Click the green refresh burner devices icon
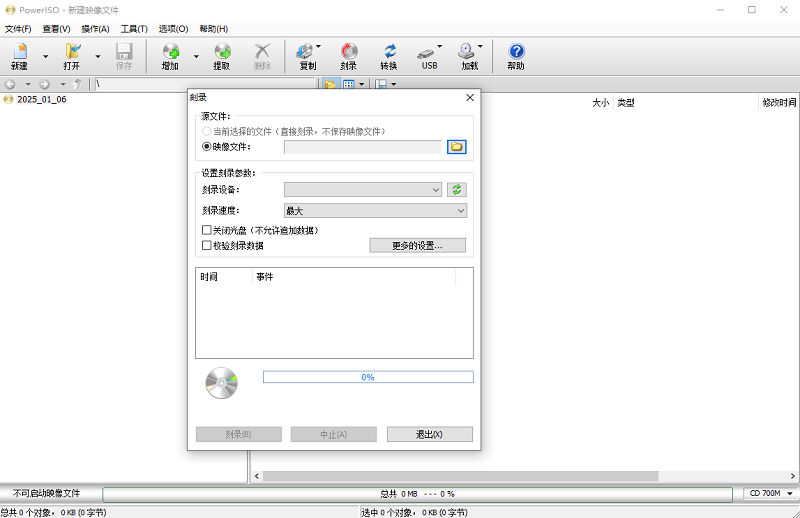The image size is (800, 518). [x=457, y=189]
